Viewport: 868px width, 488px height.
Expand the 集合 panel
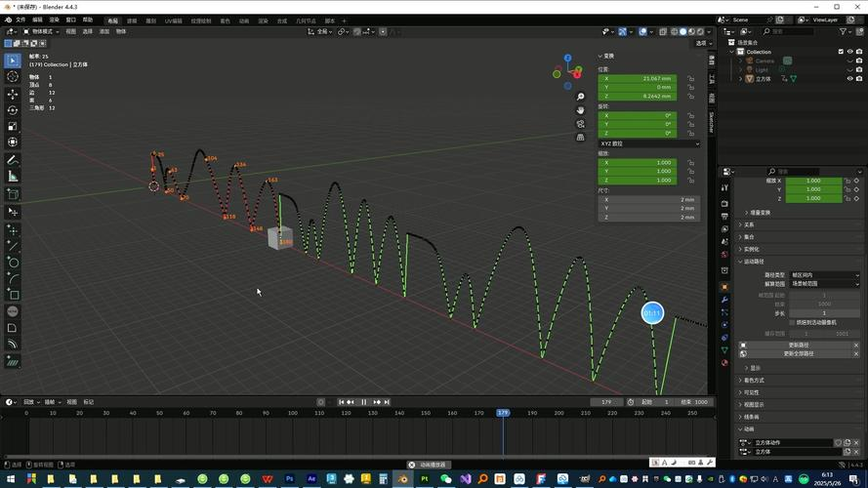coord(749,237)
